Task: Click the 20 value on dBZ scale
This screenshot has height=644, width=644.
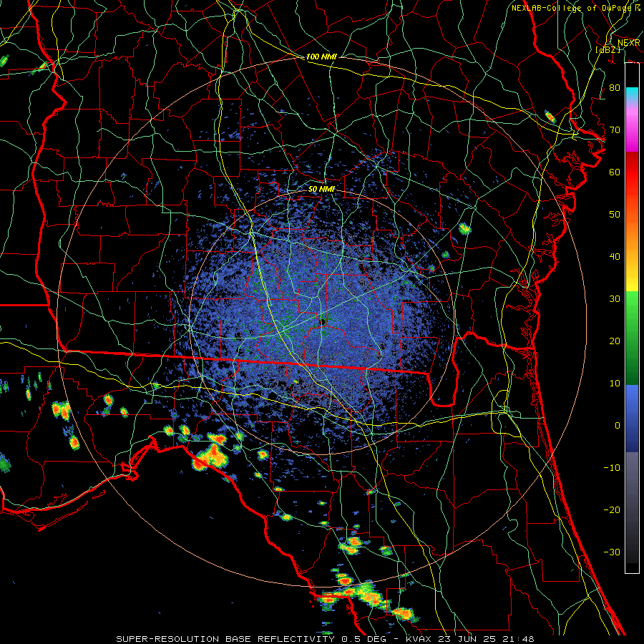Action: click(x=615, y=341)
